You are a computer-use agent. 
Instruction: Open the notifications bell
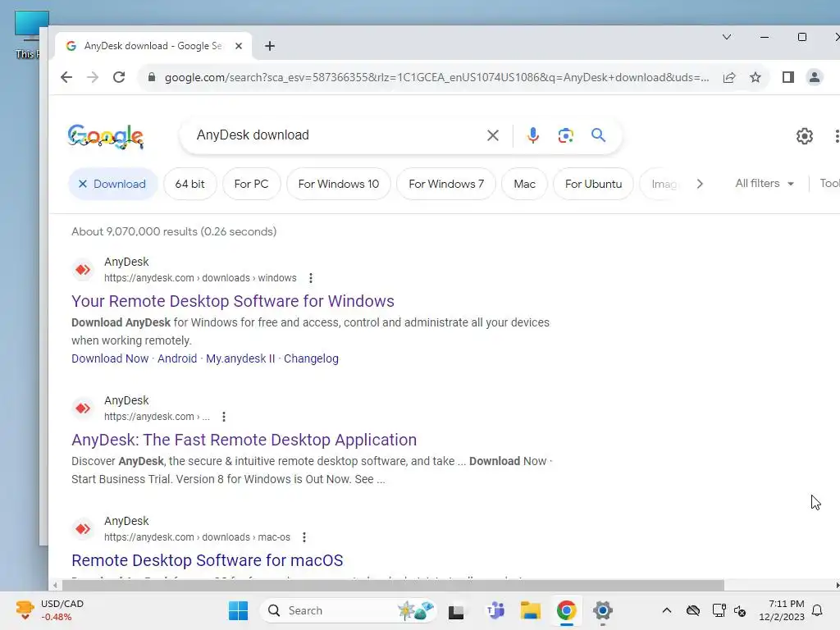coord(818,610)
